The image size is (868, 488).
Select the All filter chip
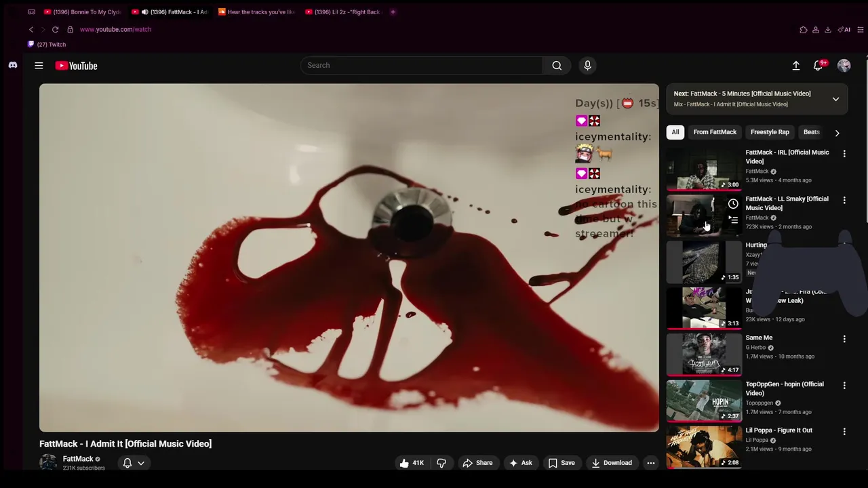point(675,132)
